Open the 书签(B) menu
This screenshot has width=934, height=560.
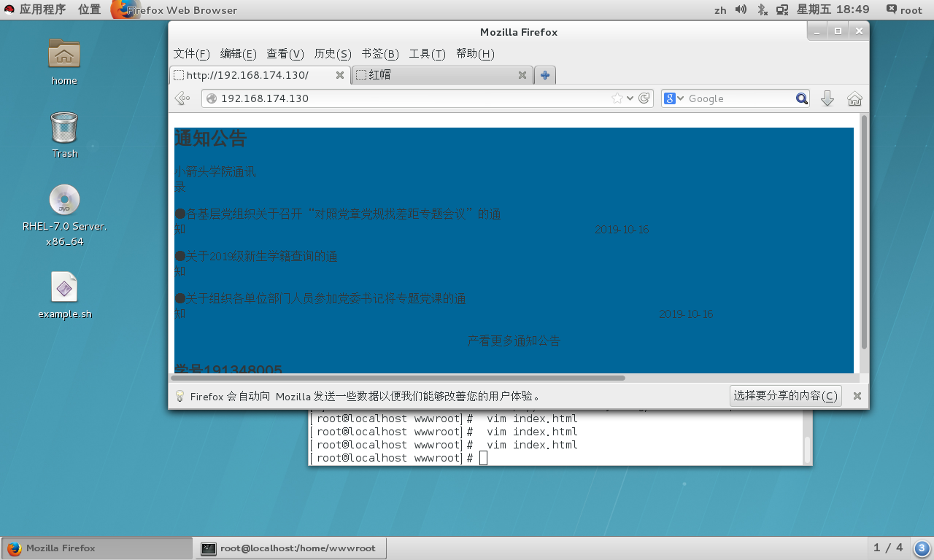click(379, 54)
